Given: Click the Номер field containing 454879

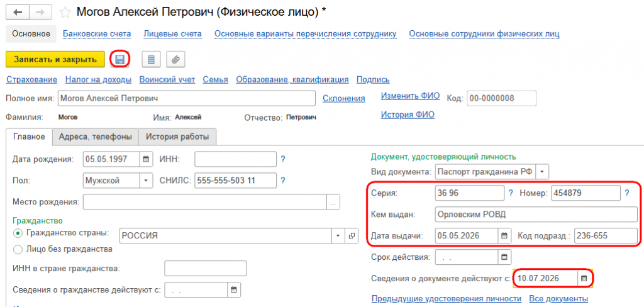Looking at the screenshot, I should [586, 193].
